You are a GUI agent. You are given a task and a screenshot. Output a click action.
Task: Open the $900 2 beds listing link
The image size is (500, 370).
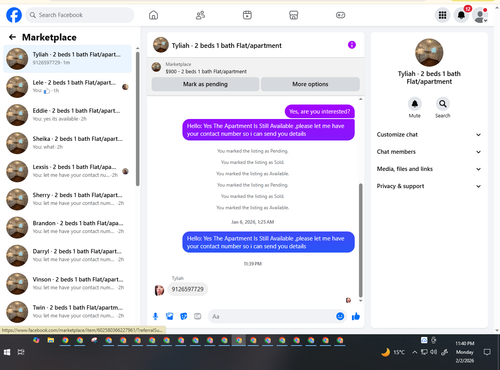click(x=206, y=71)
